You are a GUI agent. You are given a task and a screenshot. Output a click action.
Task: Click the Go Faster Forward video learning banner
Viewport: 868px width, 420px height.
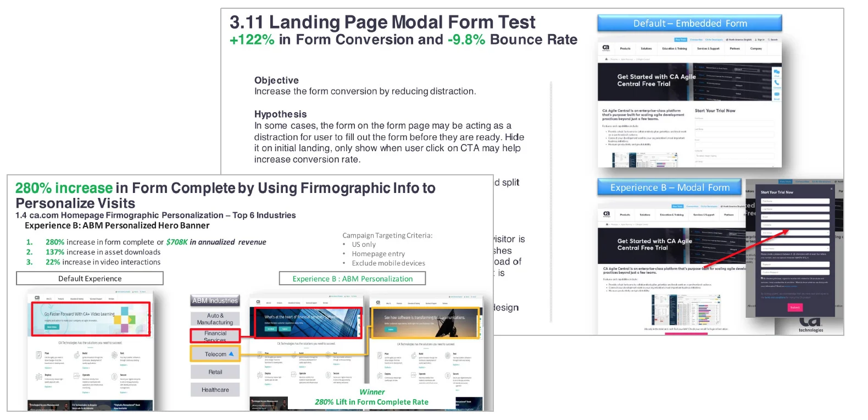point(90,319)
